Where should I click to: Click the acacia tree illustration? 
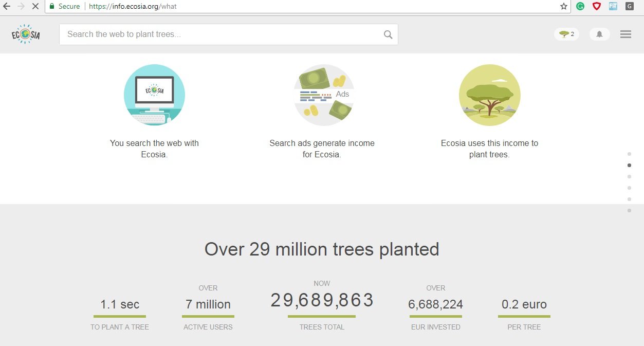489,95
